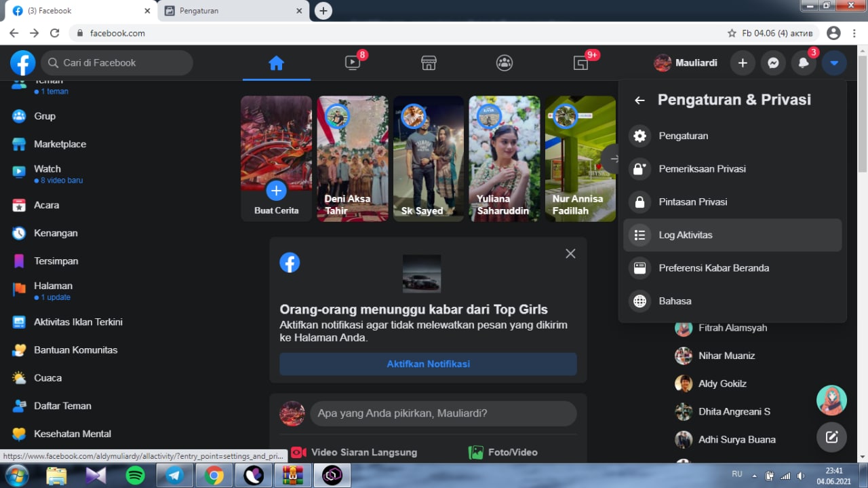
Task: Go back from Pengaturan & Privasi menu
Action: (x=639, y=100)
